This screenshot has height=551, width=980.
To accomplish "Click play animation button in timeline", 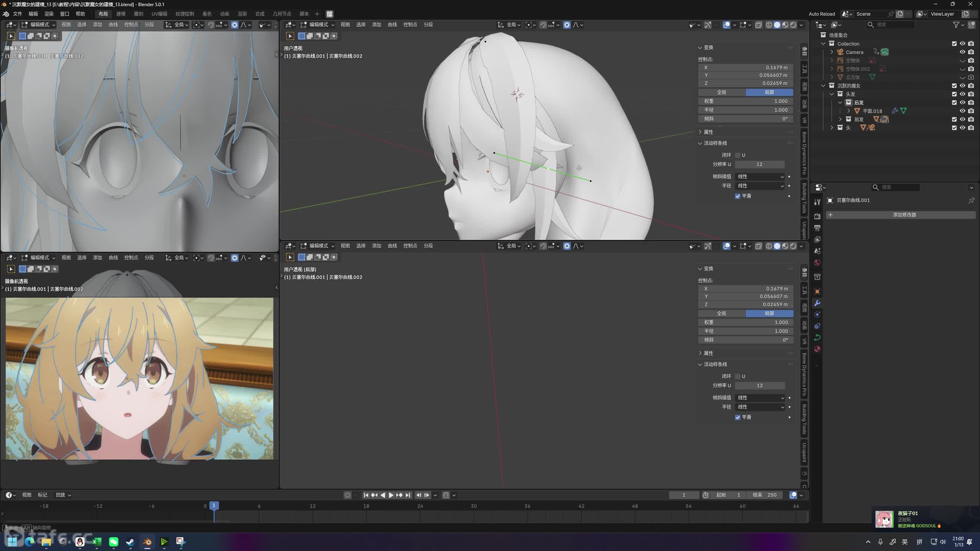I will pos(391,495).
